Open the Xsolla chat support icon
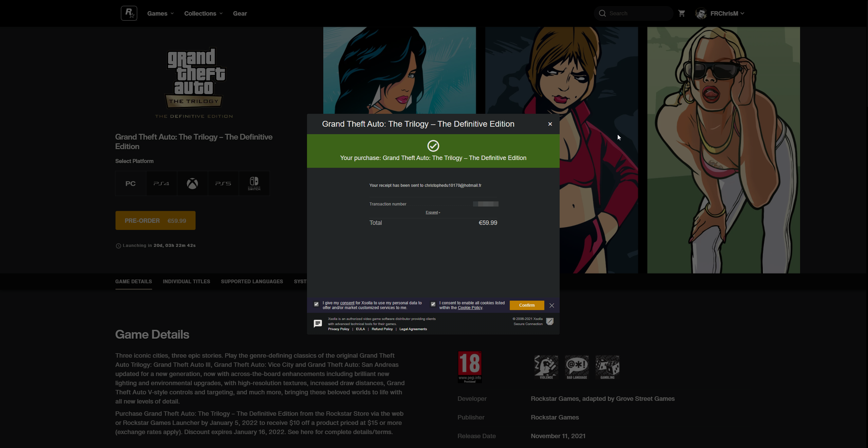 click(x=318, y=324)
